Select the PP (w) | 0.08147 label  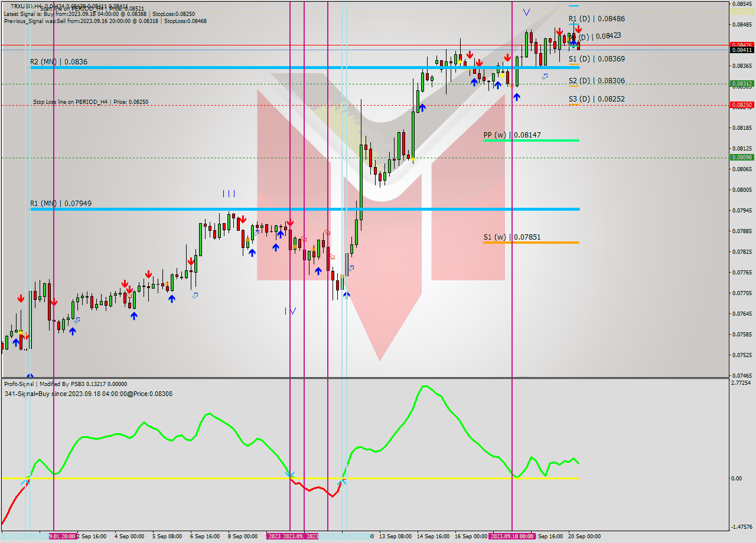(512, 135)
